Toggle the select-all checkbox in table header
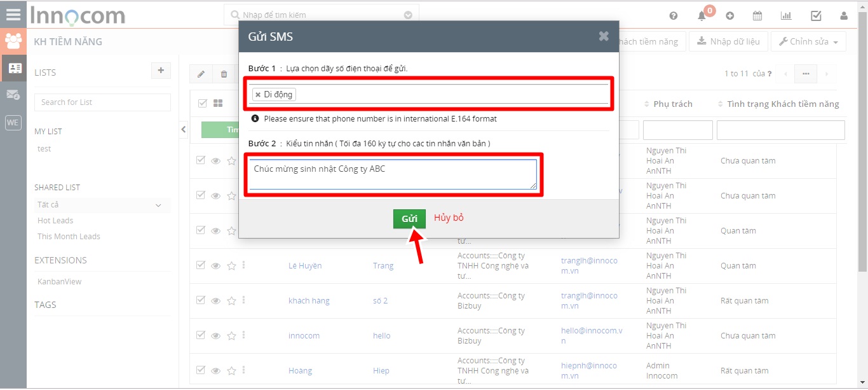The height and width of the screenshot is (390, 868). click(x=203, y=103)
